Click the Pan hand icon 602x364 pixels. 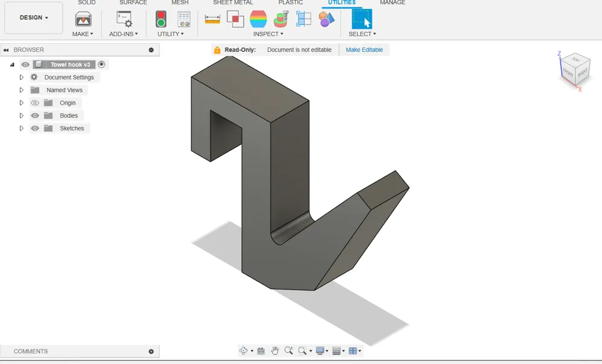(275, 351)
